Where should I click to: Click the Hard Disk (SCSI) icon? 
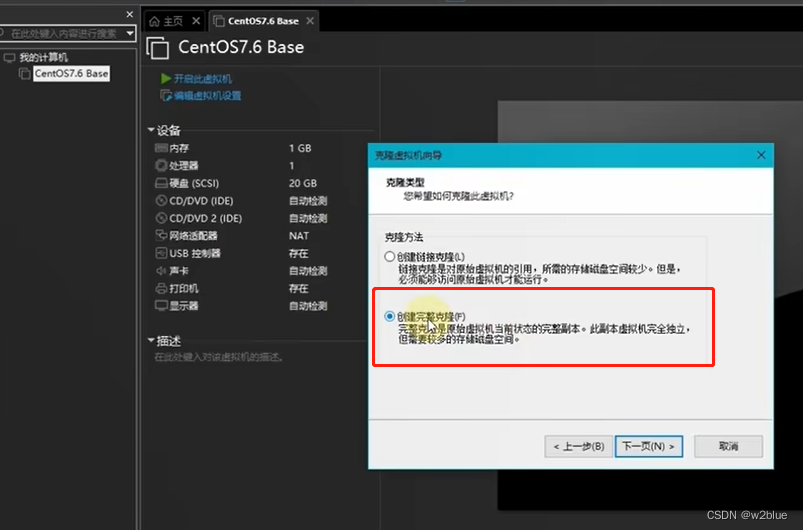pyautogui.click(x=161, y=183)
